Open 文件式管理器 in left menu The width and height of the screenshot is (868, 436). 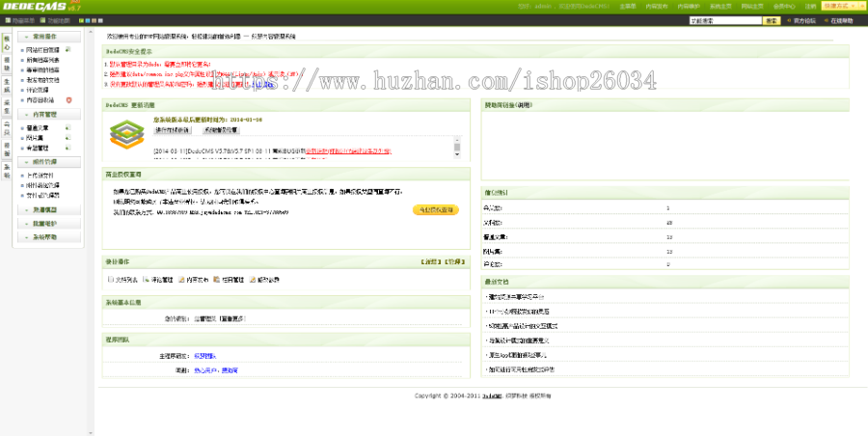(x=42, y=195)
